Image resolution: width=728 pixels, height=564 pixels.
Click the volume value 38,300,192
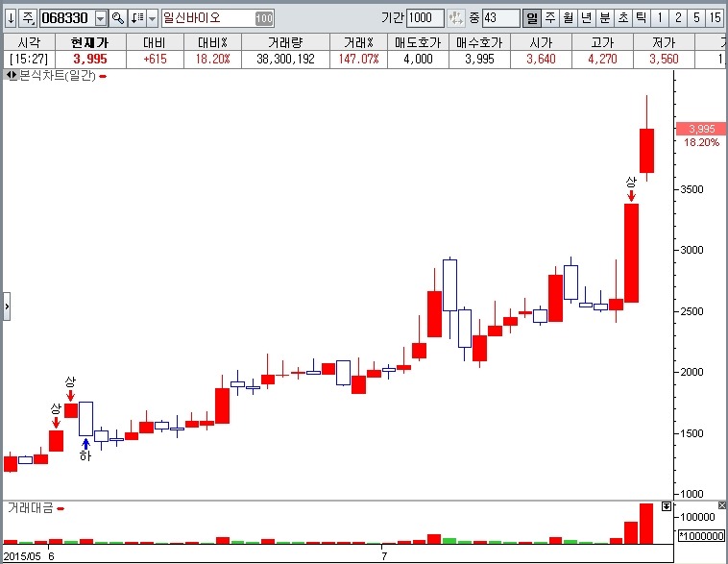285,59
